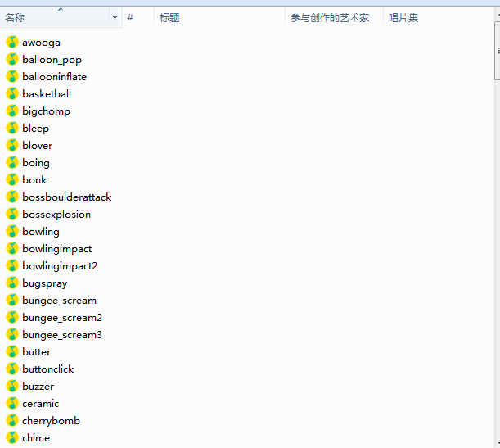The width and height of the screenshot is (500, 448).
Task: Select the balloon_pop file icon
Action: point(12,59)
